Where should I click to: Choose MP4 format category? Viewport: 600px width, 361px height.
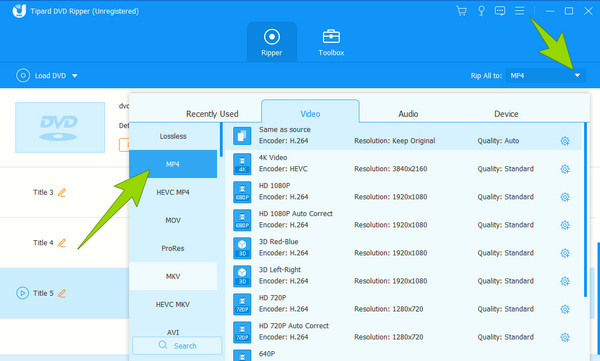pyautogui.click(x=173, y=164)
